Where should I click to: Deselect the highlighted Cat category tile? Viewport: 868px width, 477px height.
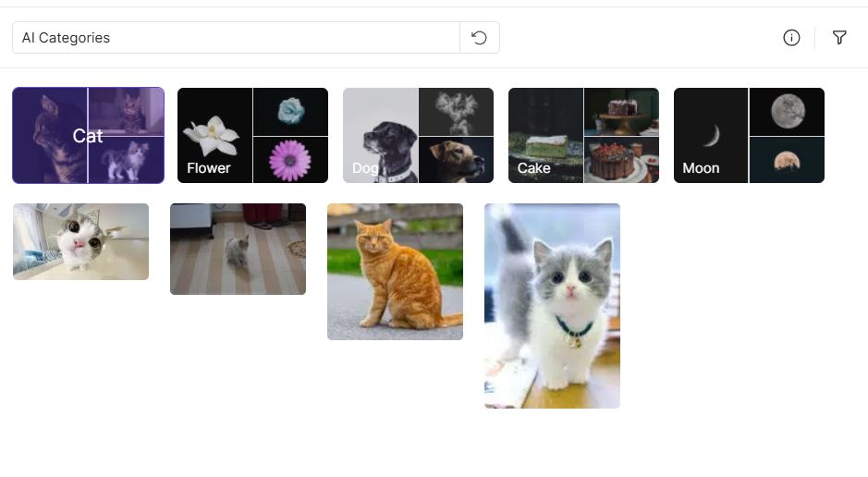click(x=88, y=136)
